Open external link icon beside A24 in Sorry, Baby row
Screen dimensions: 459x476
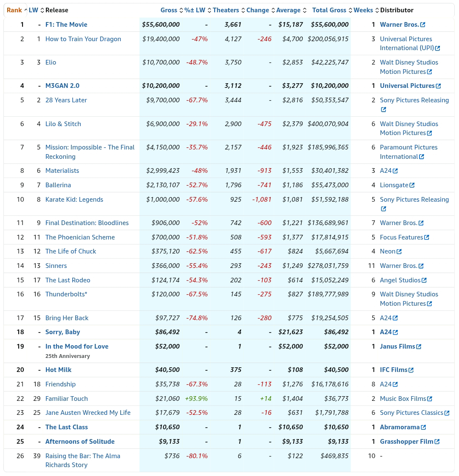[396, 332]
